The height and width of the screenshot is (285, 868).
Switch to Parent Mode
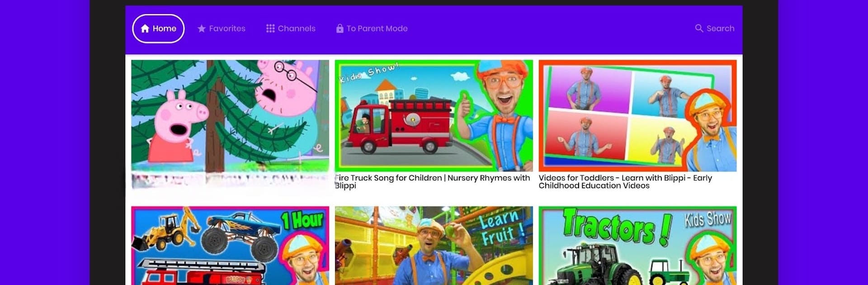pyautogui.click(x=372, y=28)
